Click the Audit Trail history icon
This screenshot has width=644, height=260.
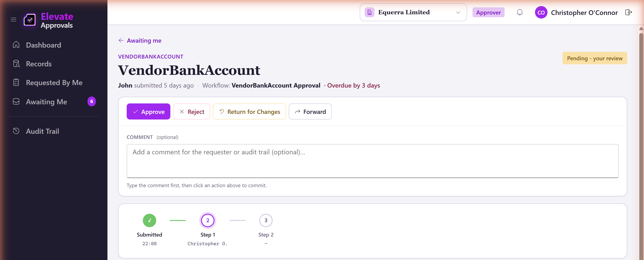click(x=16, y=131)
